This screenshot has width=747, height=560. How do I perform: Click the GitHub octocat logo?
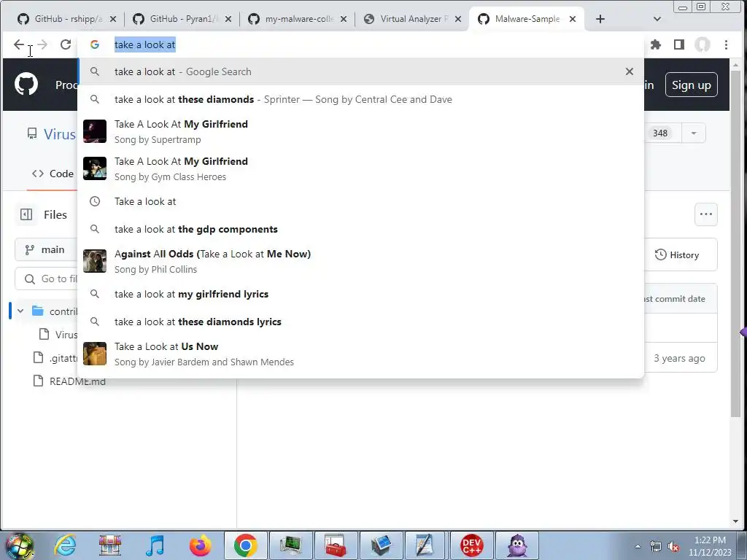coord(26,85)
